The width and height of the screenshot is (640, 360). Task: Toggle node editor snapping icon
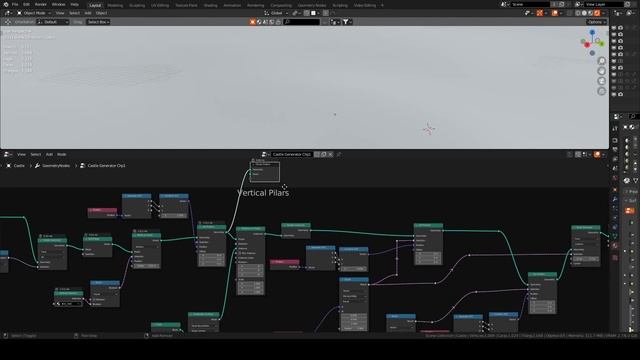point(578,154)
